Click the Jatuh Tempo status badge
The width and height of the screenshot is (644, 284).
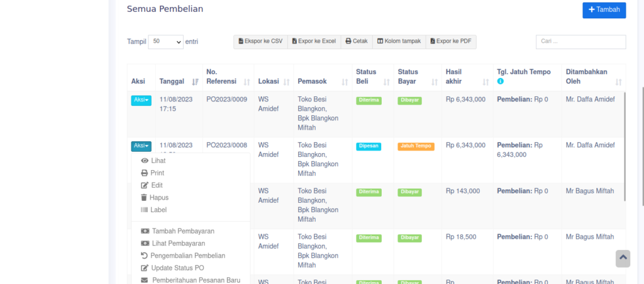[416, 146]
